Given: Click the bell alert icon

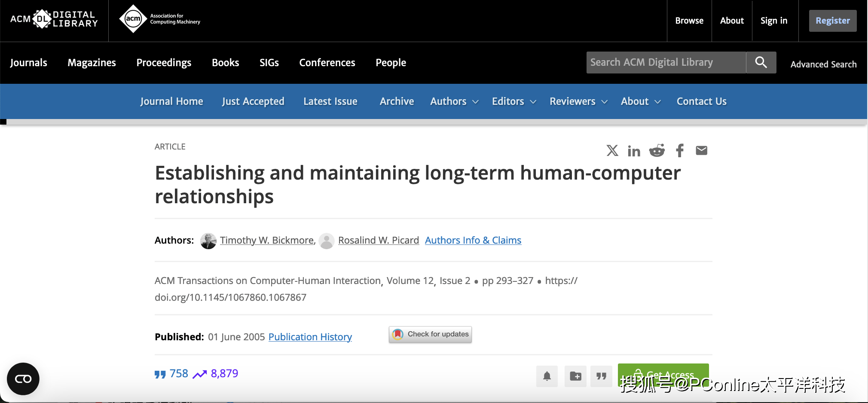Looking at the screenshot, I should click(x=547, y=376).
